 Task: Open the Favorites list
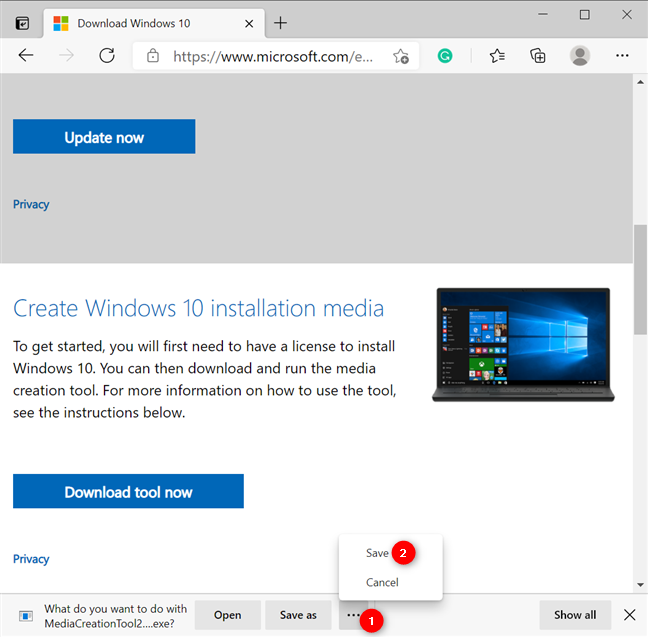point(497,55)
